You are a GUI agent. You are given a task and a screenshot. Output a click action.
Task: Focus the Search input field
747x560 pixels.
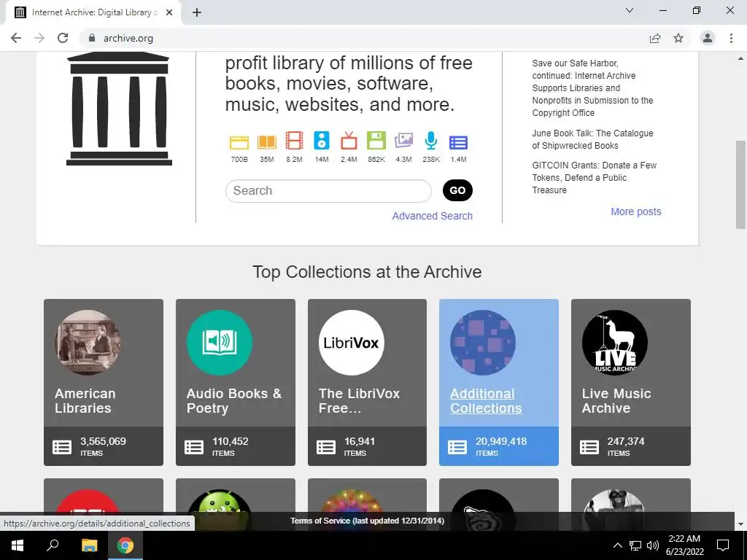tap(328, 190)
